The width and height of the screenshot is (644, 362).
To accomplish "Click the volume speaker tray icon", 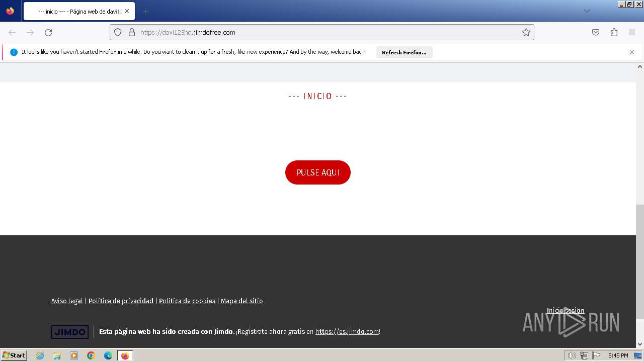I will tap(572, 355).
